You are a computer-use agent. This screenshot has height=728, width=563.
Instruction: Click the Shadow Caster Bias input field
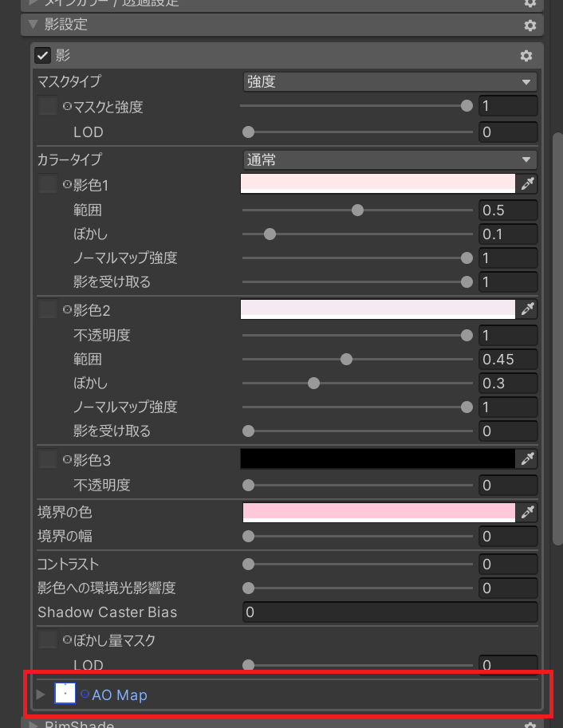(389, 612)
